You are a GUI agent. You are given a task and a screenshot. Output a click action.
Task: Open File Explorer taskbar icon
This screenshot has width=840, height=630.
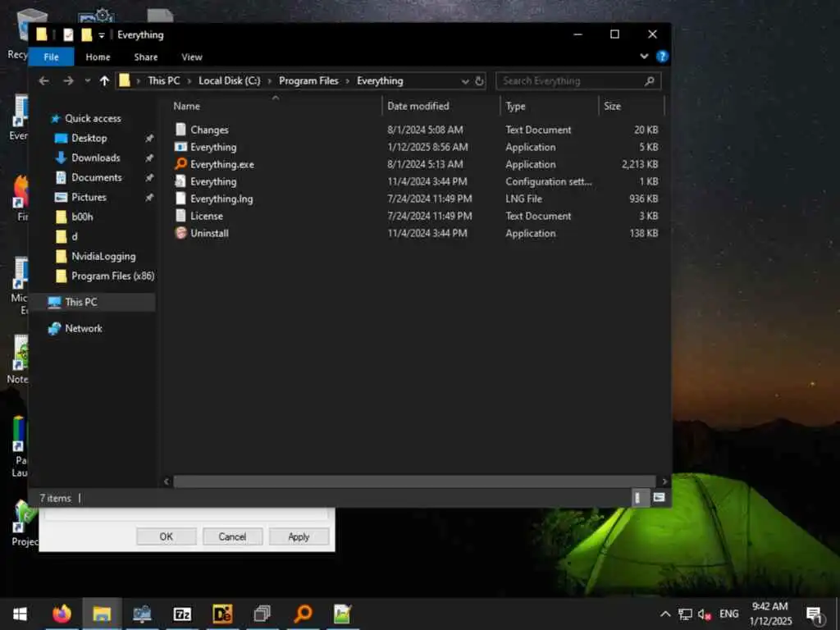pos(102,614)
